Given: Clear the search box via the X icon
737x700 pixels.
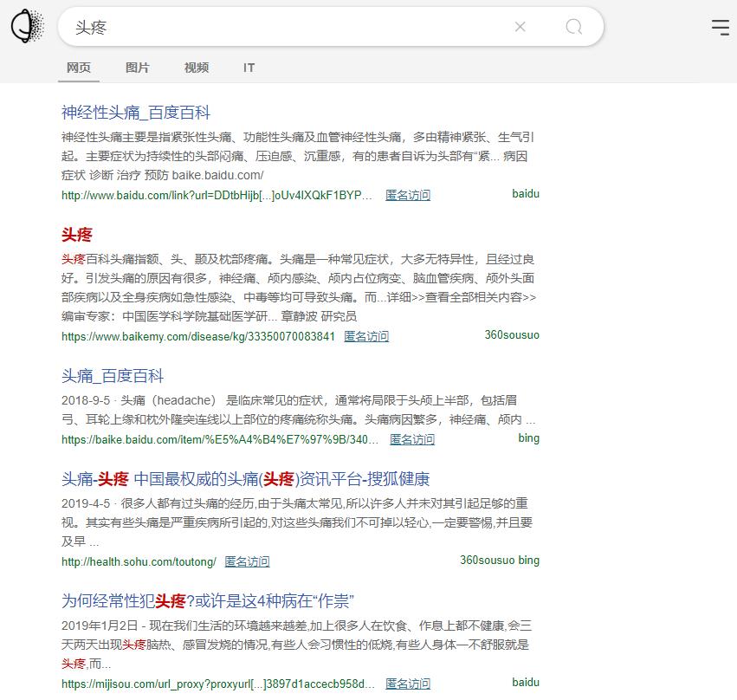Looking at the screenshot, I should point(520,27).
